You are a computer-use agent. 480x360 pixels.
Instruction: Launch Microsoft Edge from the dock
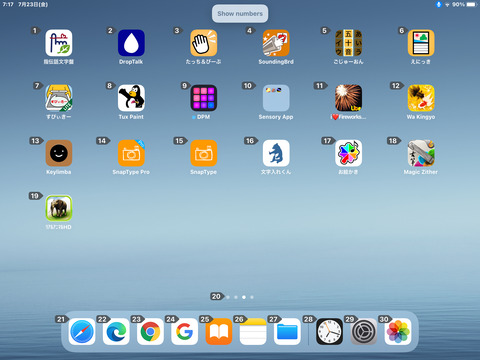(x=116, y=332)
